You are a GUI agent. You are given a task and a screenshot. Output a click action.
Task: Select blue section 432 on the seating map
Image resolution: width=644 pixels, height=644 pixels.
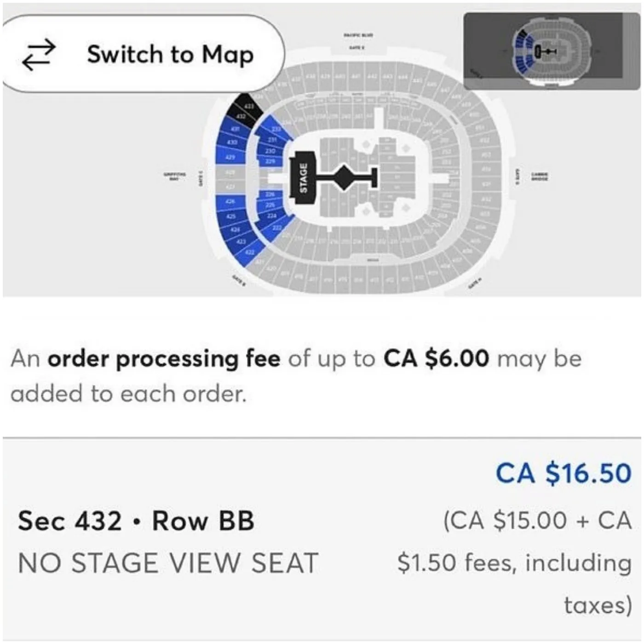click(240, 116)
